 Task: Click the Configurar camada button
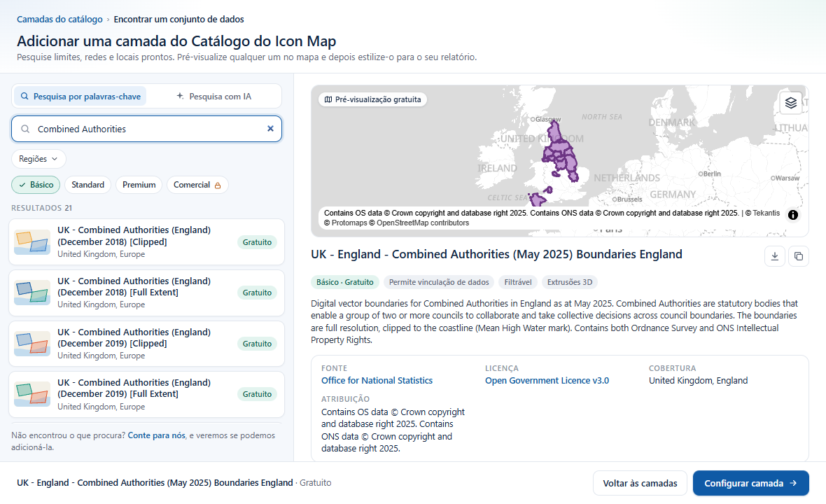[750, 483]
